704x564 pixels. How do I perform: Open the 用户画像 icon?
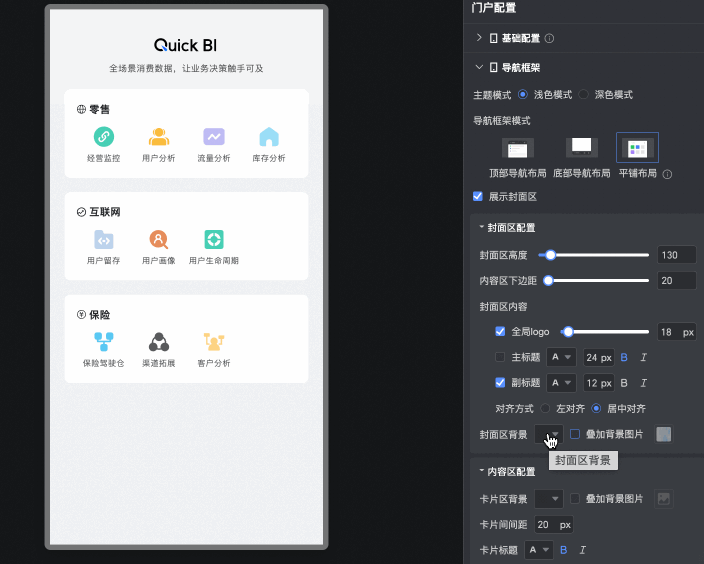tap(158, 239)
